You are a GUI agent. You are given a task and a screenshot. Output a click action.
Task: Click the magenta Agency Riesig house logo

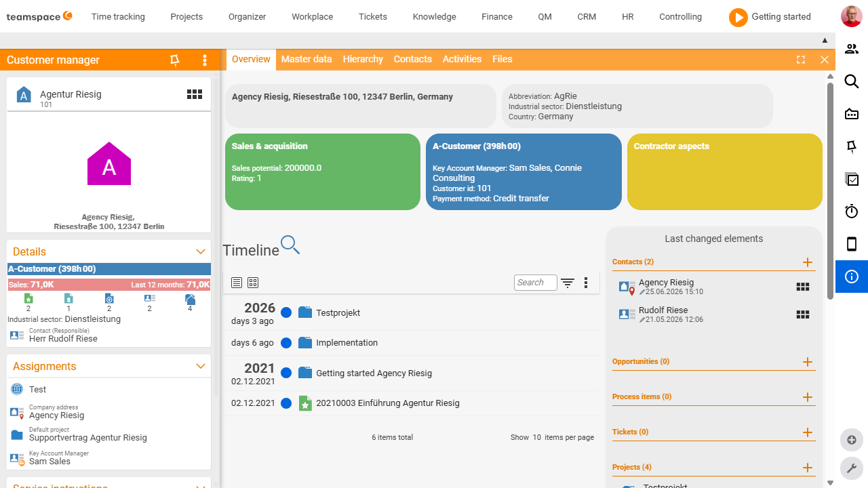pyautogui.click(x=109, y=163)
